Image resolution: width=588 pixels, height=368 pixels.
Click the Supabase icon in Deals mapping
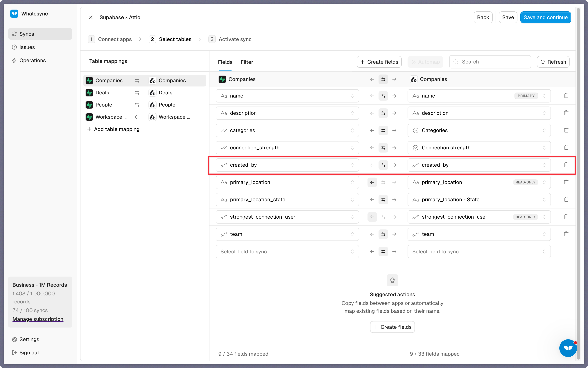pyautogui.click(x=89, y=93)
